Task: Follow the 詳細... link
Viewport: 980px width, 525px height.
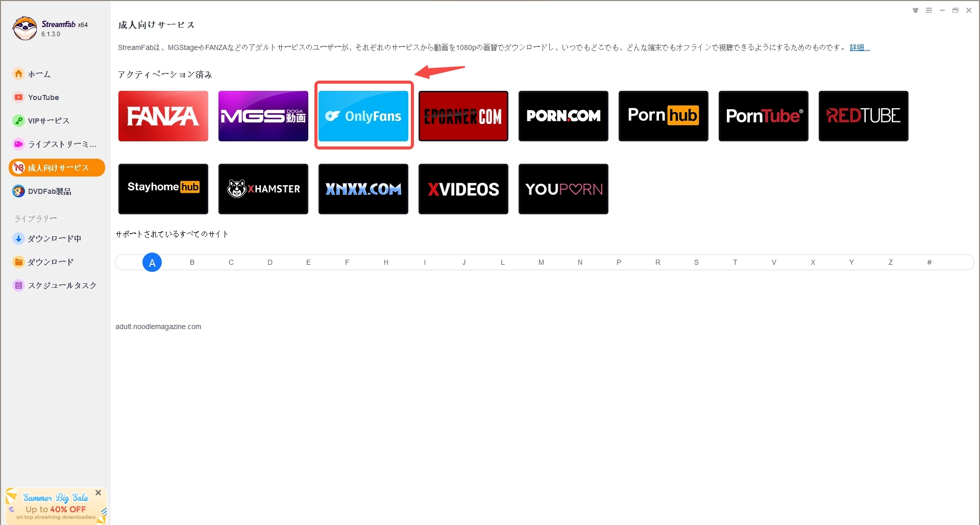Action: pos(860,47)
